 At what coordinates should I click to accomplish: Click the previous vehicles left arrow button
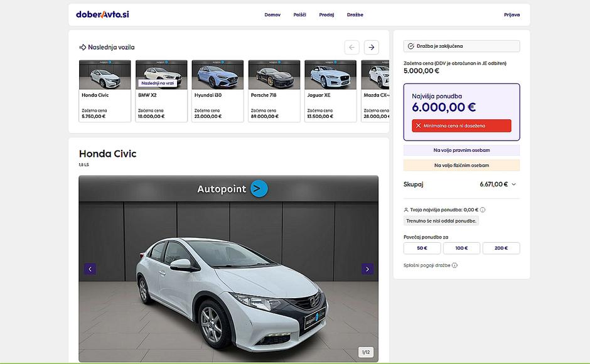[351, 47]
